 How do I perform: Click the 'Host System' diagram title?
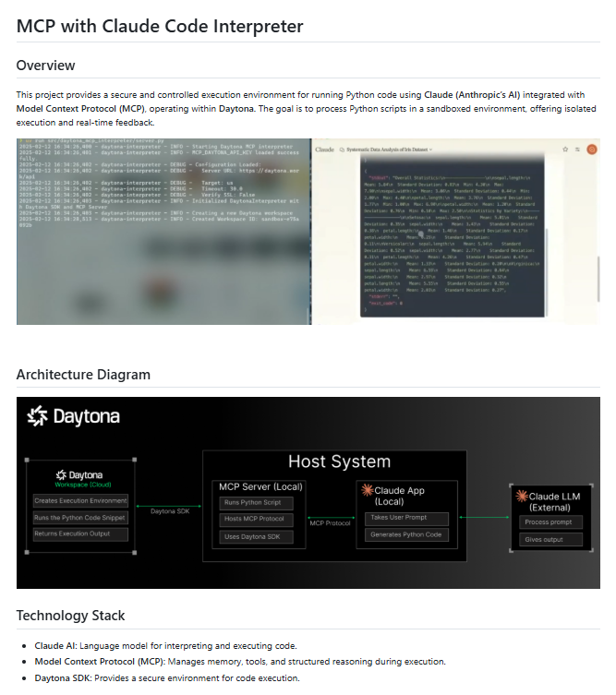(339, 461)
